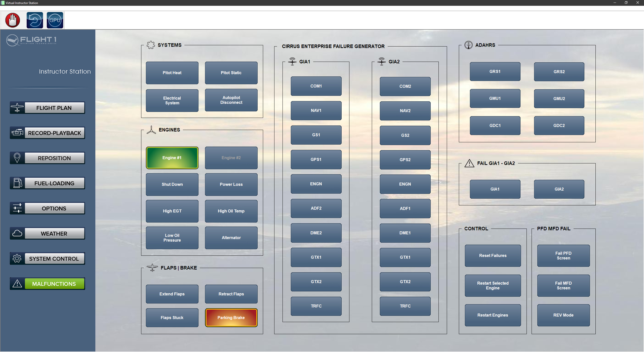This screenshot has height=352, width=644.
Task: Open the System Control menu
Action: [x=54, y=258]
